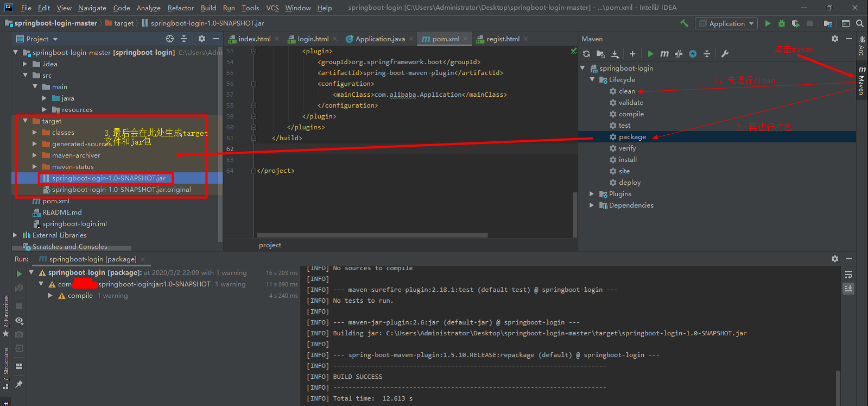Run the Application configuration with green play
This screenshot has height=406, width=868.
click(768, 23)
